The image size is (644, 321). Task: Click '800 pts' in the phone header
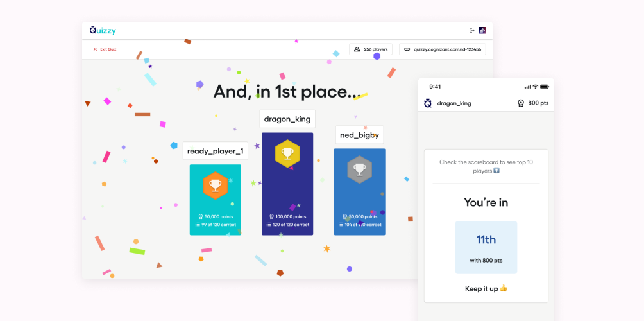(538, 103)
